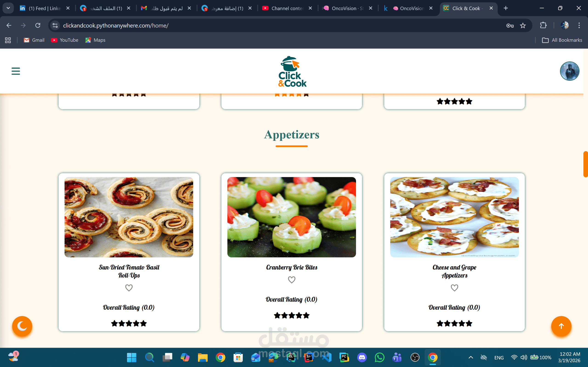Open the Extensions puzzle icon
Viewport: 588px width, 367px height.
pos(543,25)
